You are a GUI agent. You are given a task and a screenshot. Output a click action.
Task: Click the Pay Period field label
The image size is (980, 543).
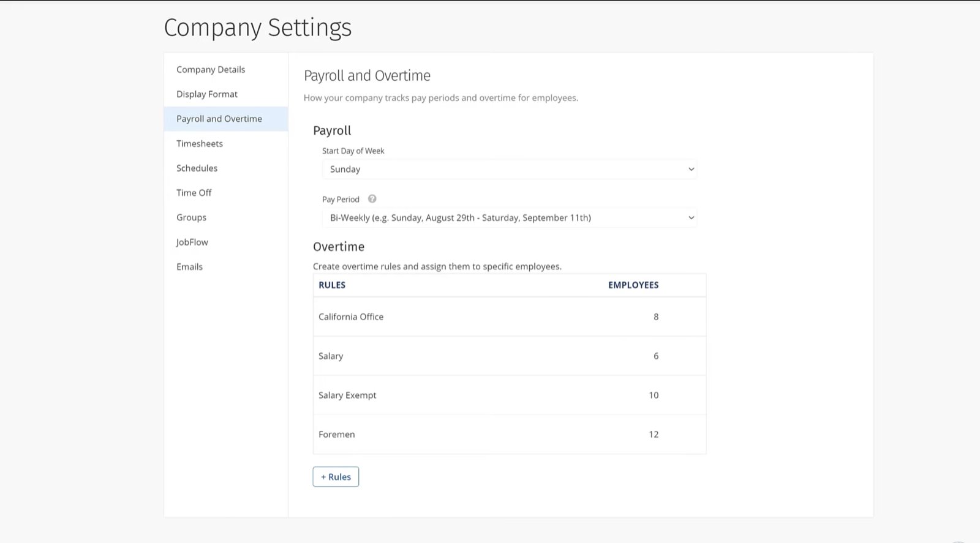click(341, 200)
